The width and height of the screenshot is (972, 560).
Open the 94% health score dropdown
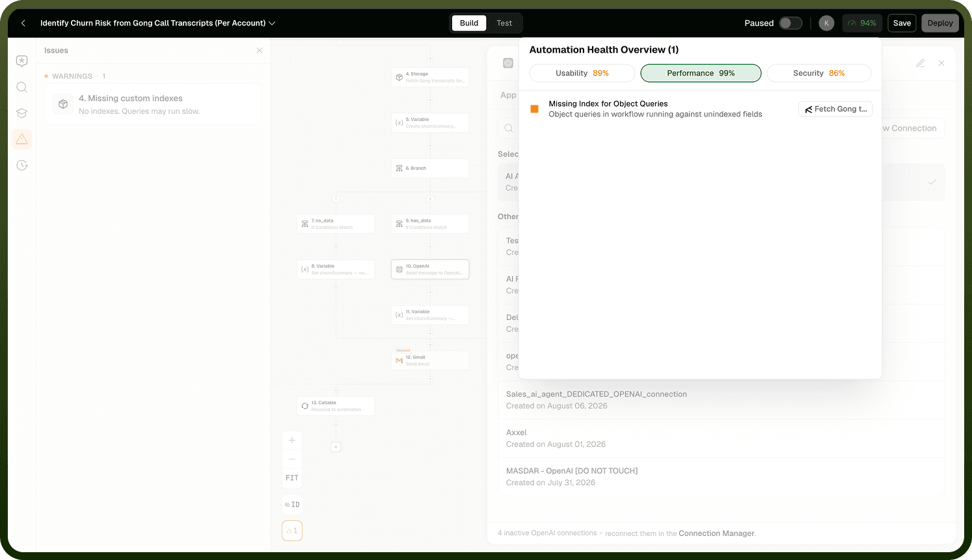(x=862, y=23)
